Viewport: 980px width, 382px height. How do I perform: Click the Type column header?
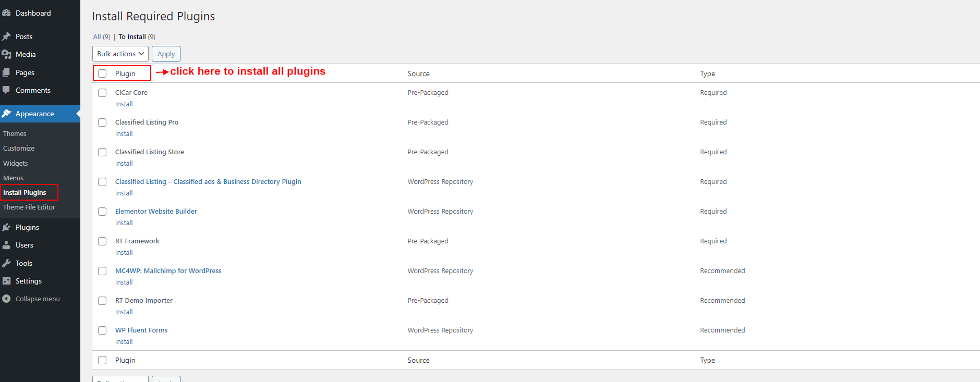pyautogui.click(x=708, y=74)
